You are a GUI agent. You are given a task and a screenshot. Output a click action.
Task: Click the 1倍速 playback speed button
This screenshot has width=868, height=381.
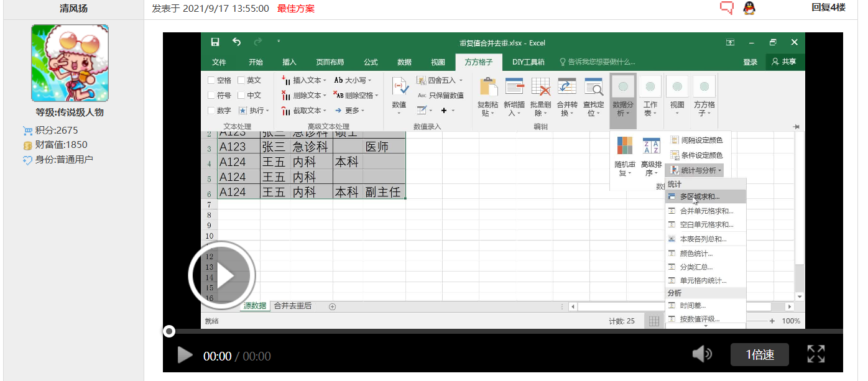click(x=760, y=355)
